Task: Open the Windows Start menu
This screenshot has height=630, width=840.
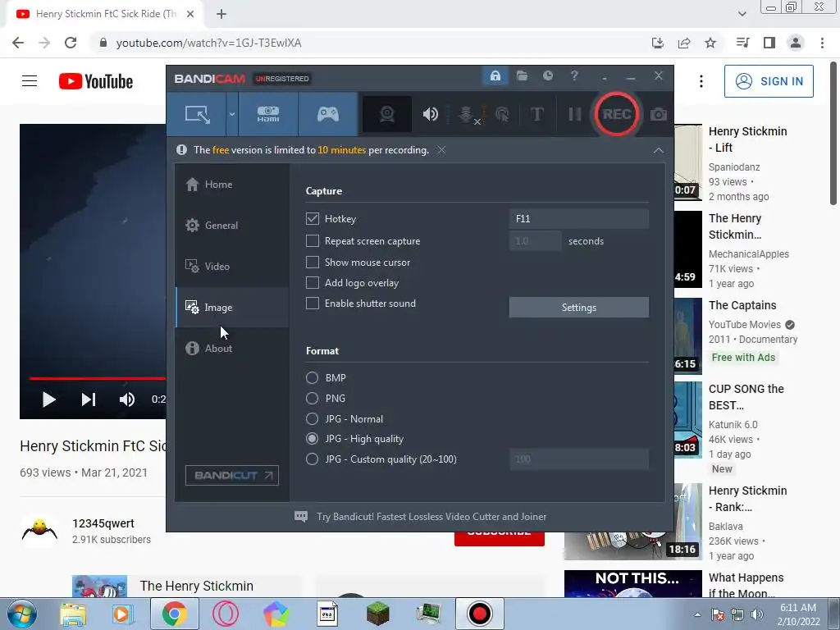Action: point(21,614)
